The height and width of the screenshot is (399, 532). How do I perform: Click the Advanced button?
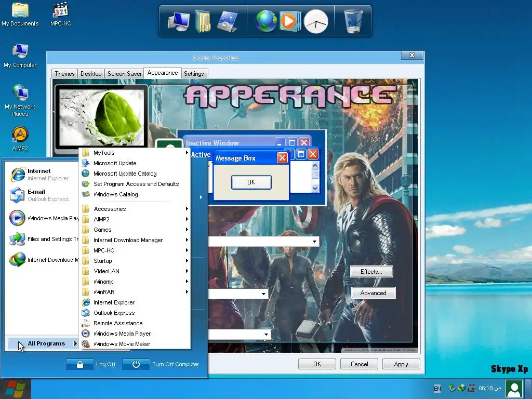373,293
